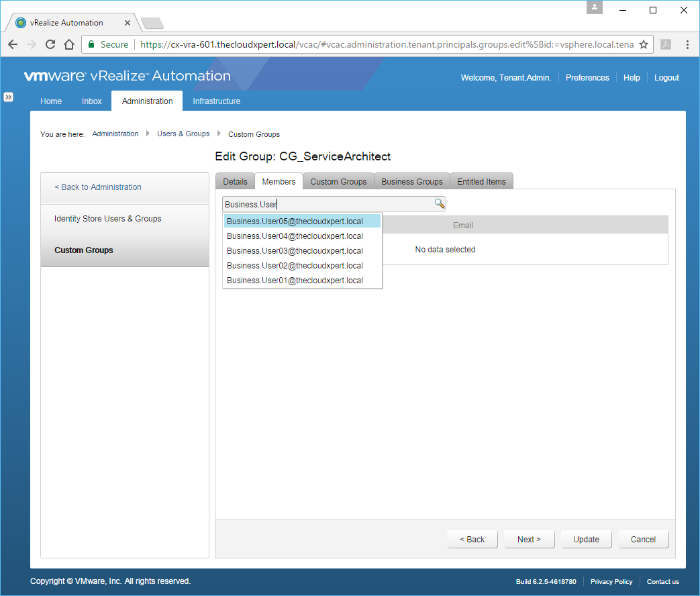Select Identity Store Users & Groups in sidebar
Screen dimensions: 700x596
tap(107, 219)
